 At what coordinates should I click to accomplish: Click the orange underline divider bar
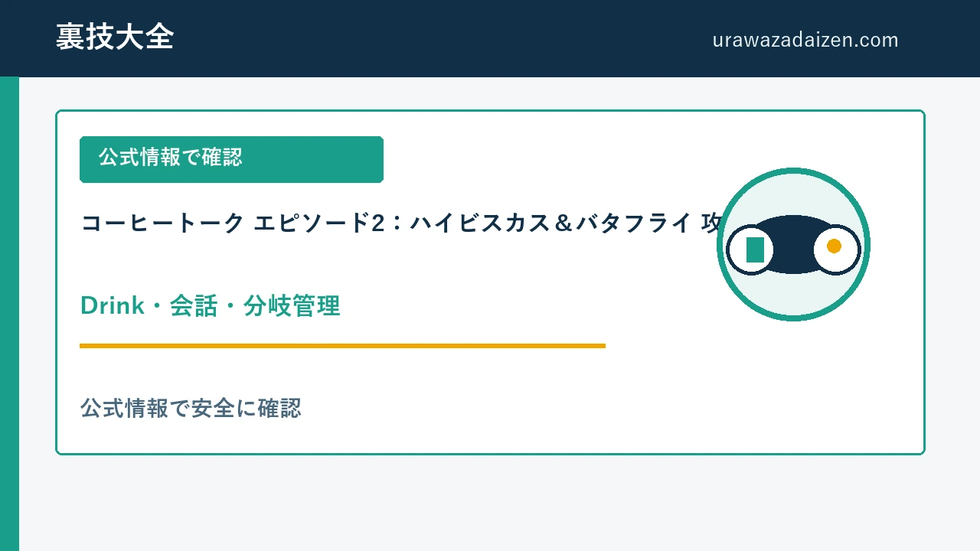click(x=342, y=346)
